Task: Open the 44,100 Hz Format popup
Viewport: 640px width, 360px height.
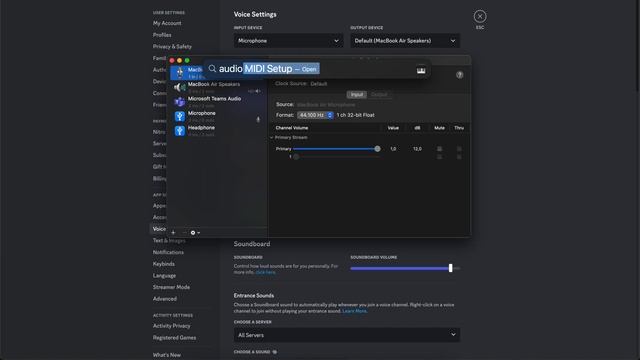Action: coord(315,115)
